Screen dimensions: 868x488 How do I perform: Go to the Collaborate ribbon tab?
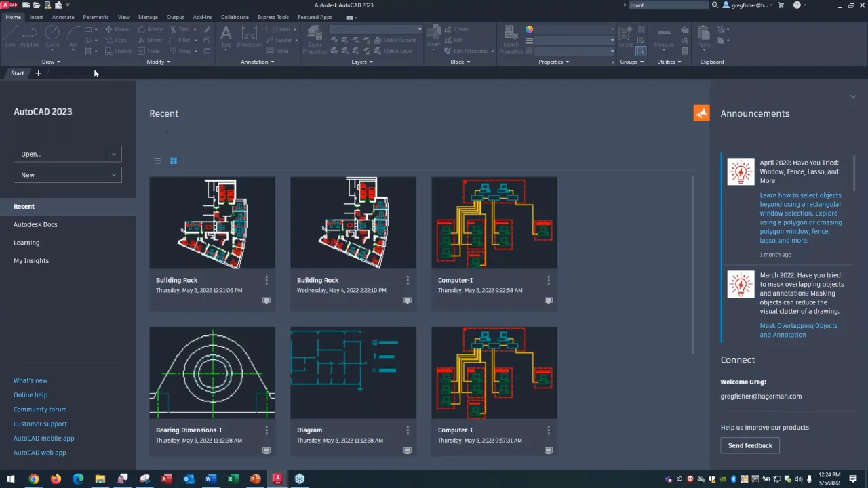(x=235, y=17)
